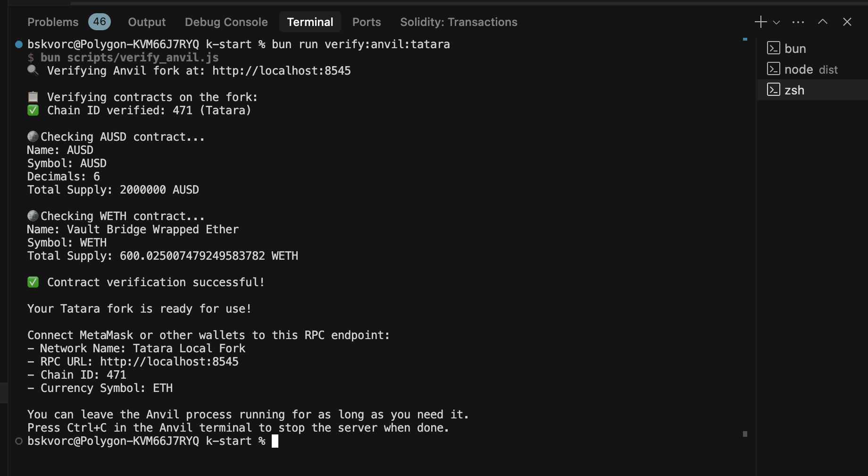The image size is (868, 476).
Task: Open the terminal panel more actions menu
Action: (x=798, y=22)
